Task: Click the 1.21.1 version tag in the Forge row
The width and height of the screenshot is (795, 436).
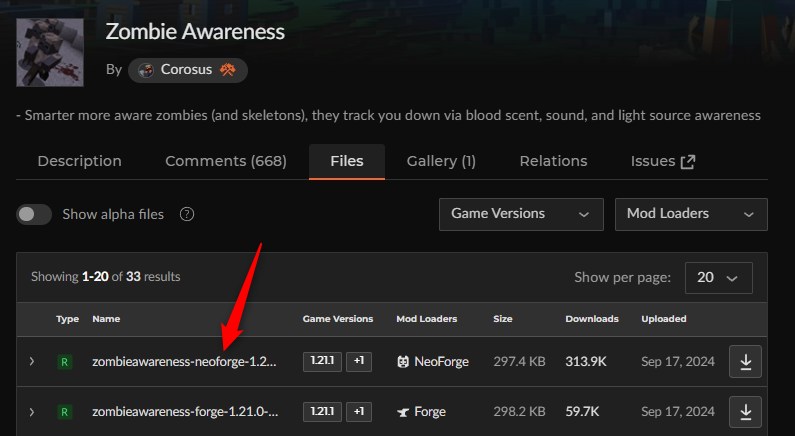Action: [322, 412]
